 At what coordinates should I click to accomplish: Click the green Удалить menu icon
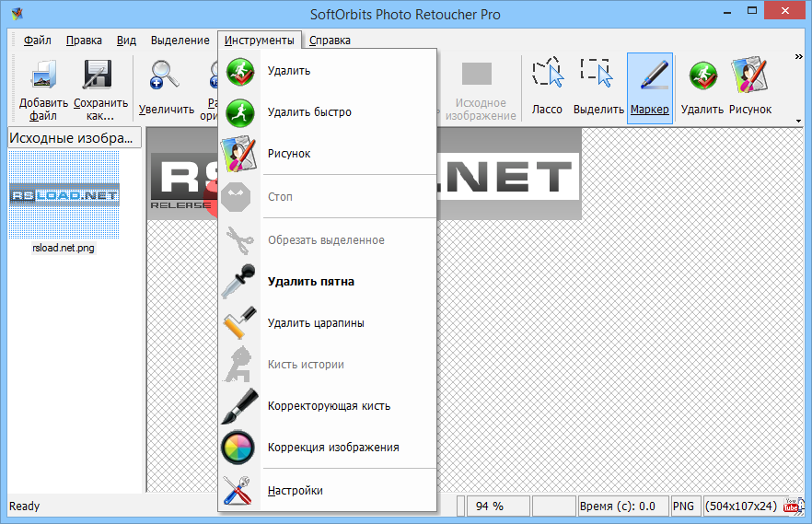tap(239, 72)
